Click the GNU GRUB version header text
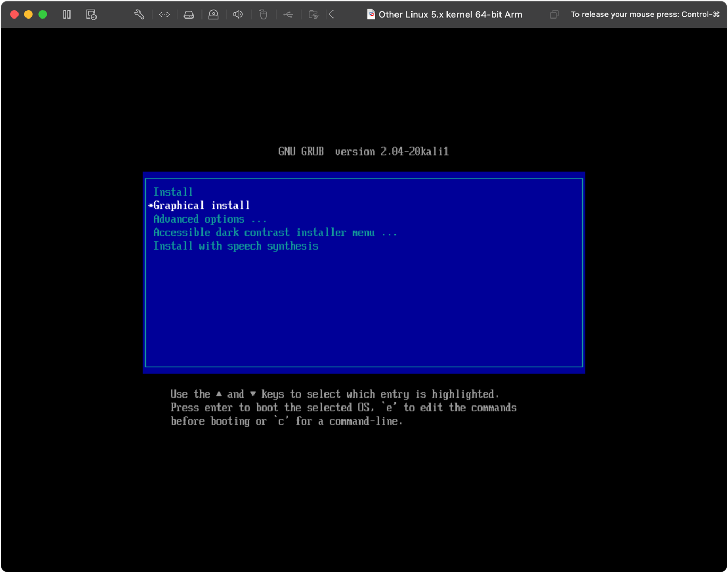This screenshot has width=728, height=573. point(364,152)
